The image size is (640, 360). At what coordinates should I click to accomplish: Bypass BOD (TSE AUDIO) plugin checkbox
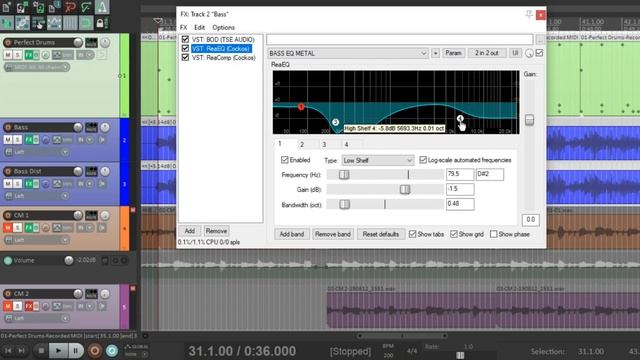185,39
